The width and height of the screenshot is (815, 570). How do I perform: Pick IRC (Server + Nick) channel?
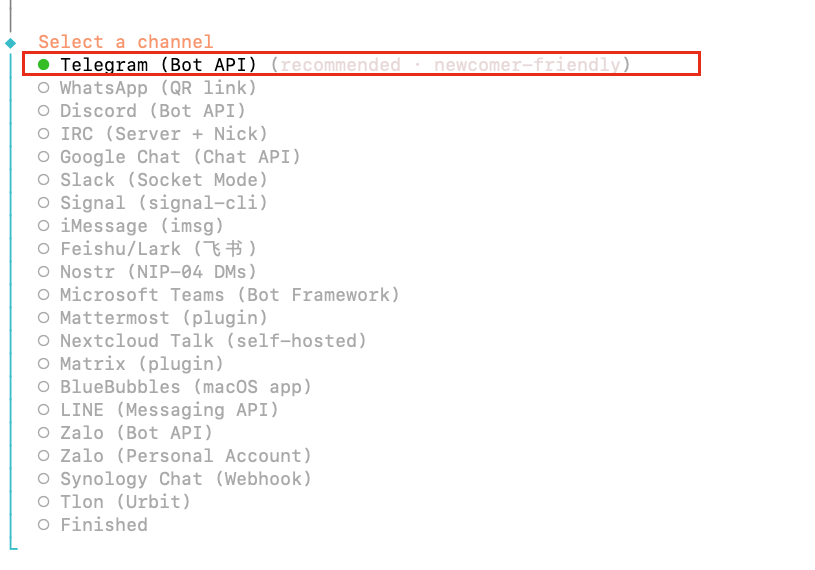(x=163, y=134)
